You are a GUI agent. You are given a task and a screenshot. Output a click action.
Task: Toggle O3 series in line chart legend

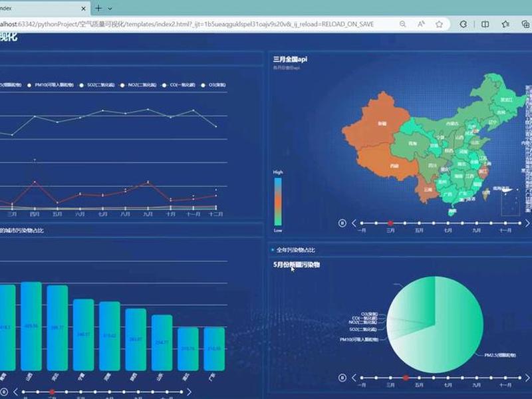tap(213, 85)
